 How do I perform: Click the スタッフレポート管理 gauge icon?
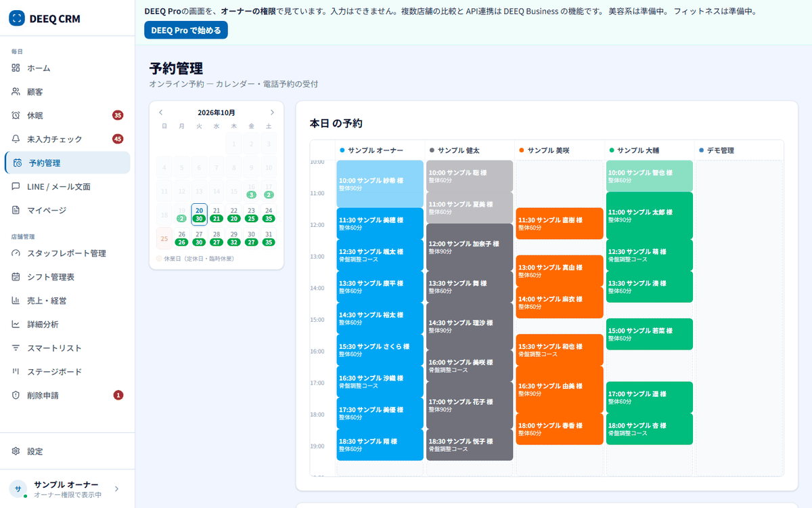pos(16,253)
